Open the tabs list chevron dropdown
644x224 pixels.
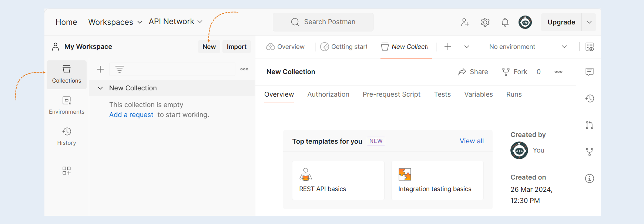click(467, 47)
